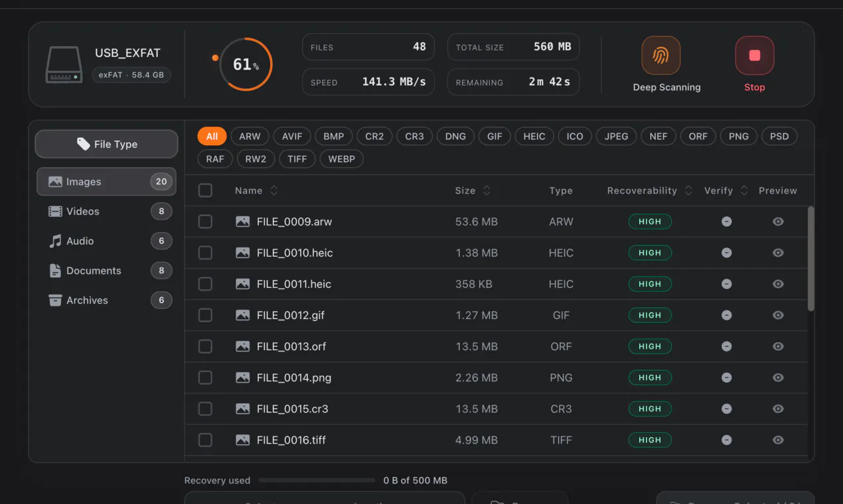The image size is (843, 504).
Task: Select the FILE_0010.heic checkbox
Action: coord(205,253)
